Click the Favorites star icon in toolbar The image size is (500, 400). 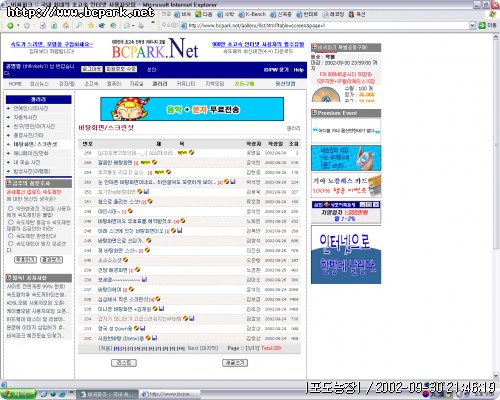[91, 25]
